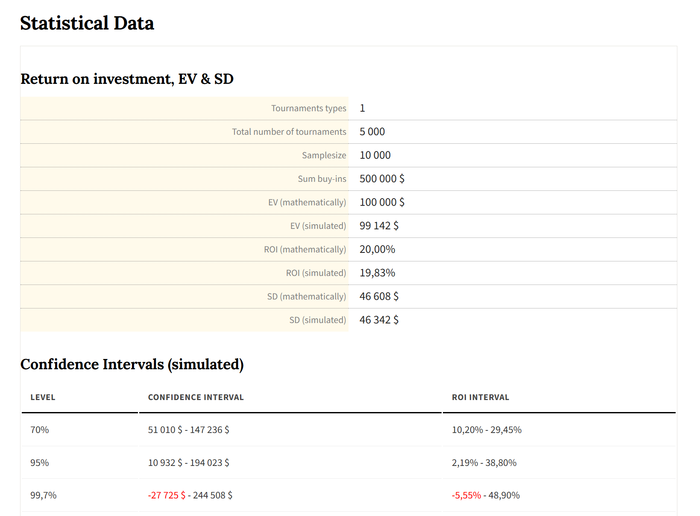Click the LEVEL column header
This screenshot has width=700, height=516.
click(43, 397)
